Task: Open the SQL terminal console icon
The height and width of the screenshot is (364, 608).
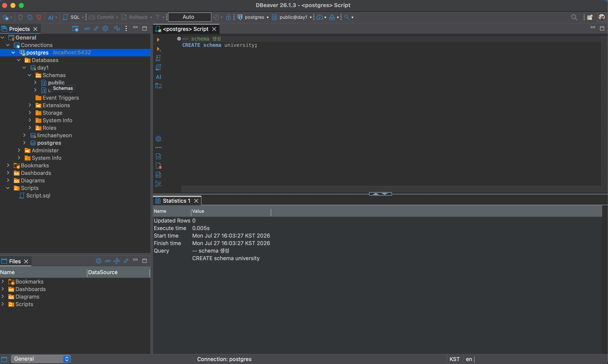Action: click(158, 86)
